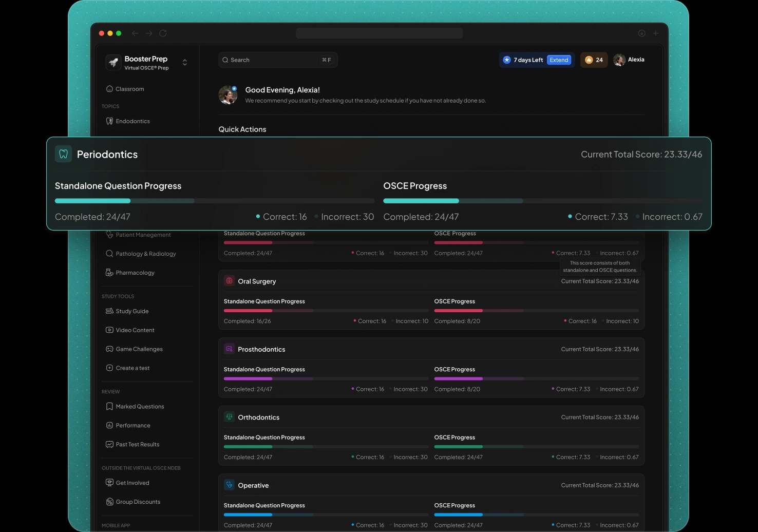758x532 pixels.
Task: Click the Extend subscription button
Action: tap(559, 60)
